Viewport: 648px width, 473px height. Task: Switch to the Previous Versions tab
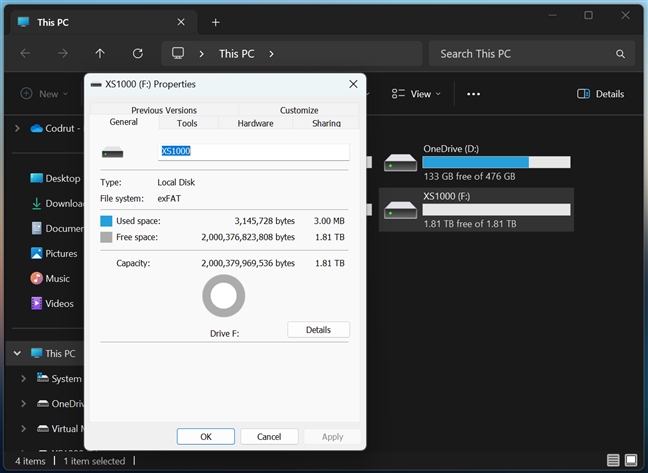tap(164, 110)
